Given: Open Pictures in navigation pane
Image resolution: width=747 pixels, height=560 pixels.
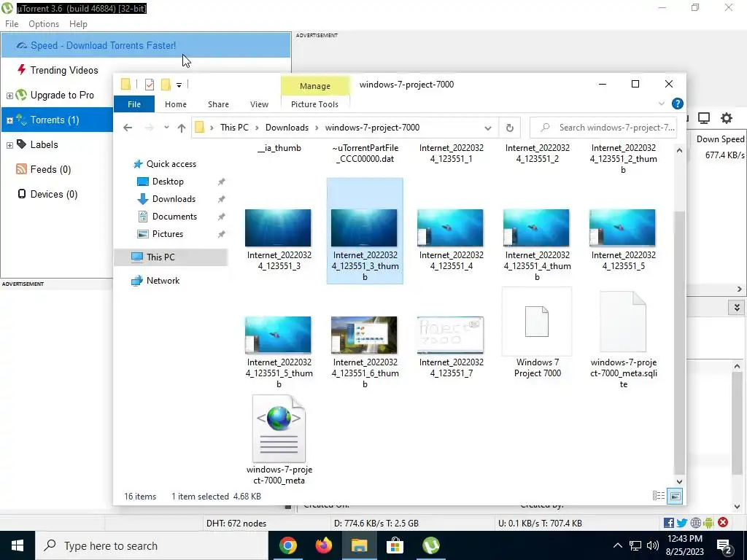Looking at the screenshot, I should pyautogui.click(x=168, y=234).
